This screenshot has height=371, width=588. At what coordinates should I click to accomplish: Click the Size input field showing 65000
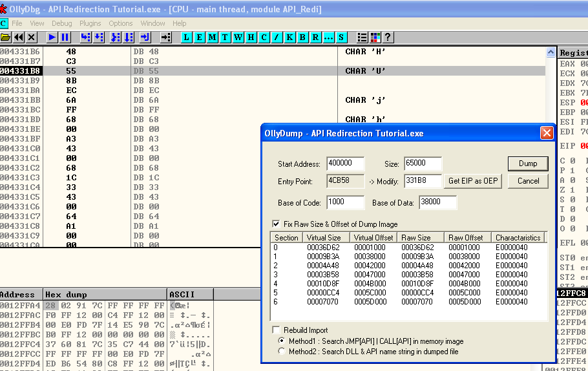[x=423, y=164]
